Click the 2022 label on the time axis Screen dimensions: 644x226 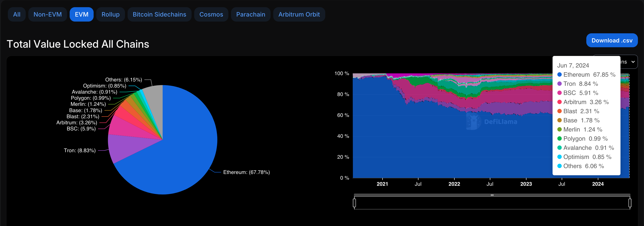pyautogui.click(x=454, y=184)
